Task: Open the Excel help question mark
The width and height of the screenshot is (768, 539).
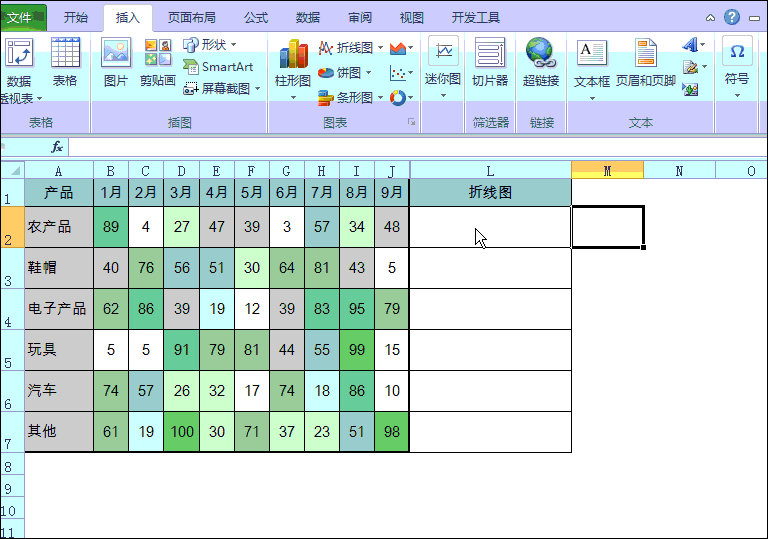Action: point(732,18)
